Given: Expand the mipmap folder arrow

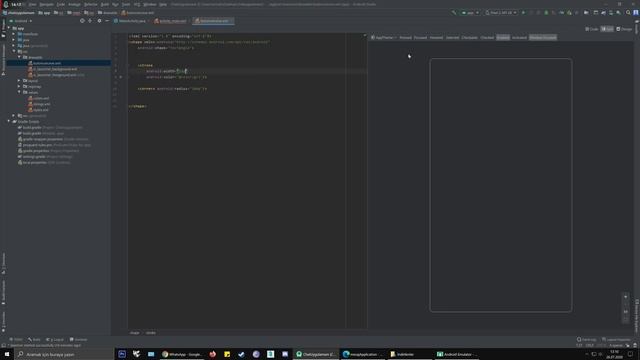Looking at the screenshot, I should 19,87.
